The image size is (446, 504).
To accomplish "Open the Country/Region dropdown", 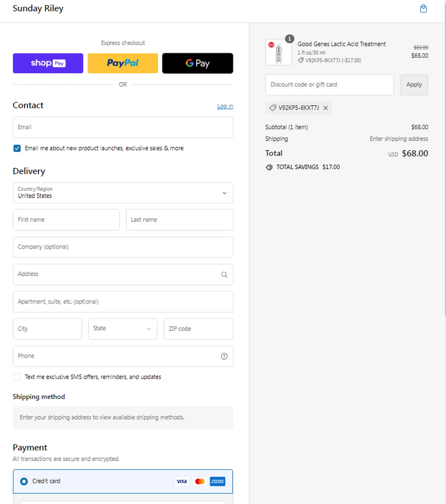I will (123, 193).
